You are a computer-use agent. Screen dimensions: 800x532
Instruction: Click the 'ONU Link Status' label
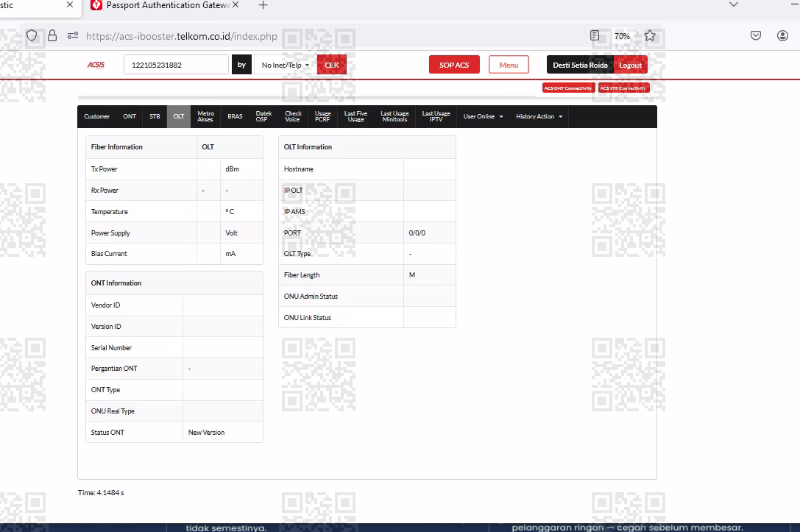pos(307,318)
